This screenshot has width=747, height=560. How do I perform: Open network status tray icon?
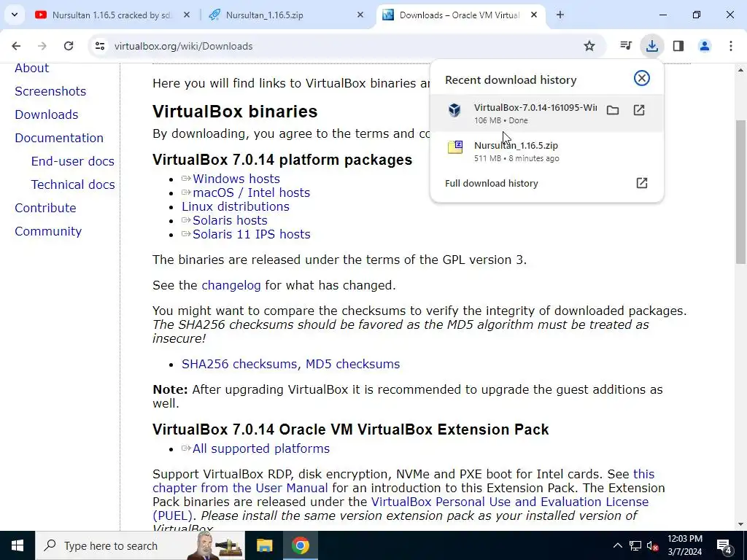pos(635,545)
